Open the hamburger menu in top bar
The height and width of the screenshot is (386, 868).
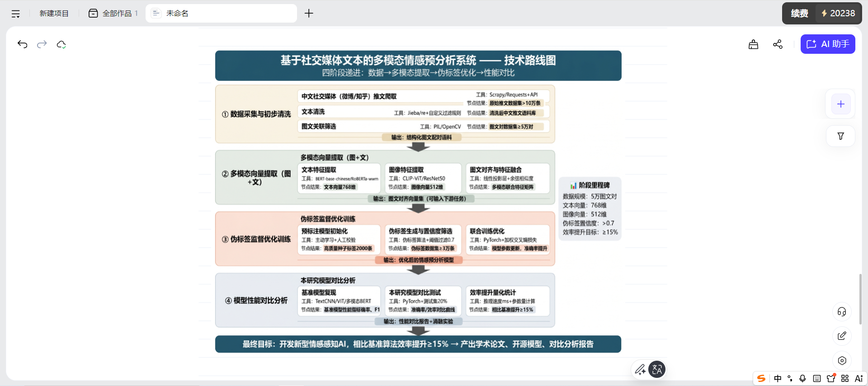[15, 14]
